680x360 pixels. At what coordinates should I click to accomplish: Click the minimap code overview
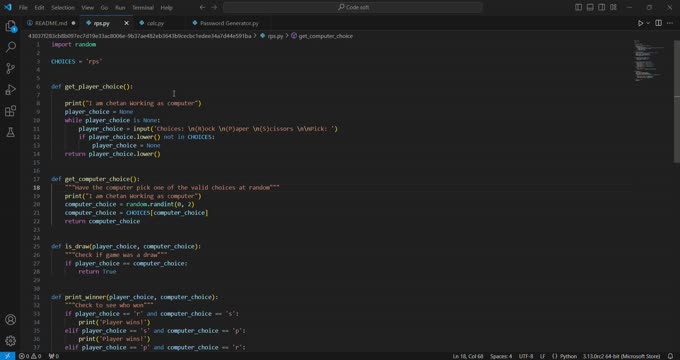(649, 60)
